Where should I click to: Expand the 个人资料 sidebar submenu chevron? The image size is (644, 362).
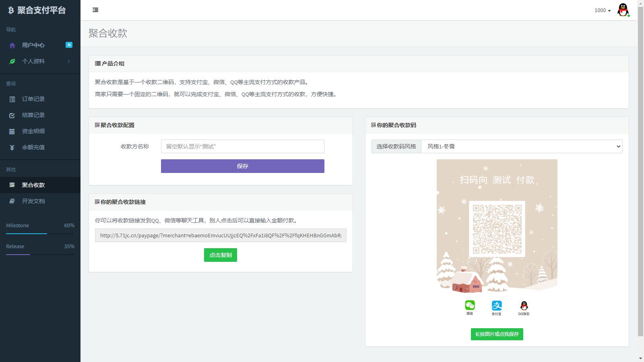click(x=69, y=61)
